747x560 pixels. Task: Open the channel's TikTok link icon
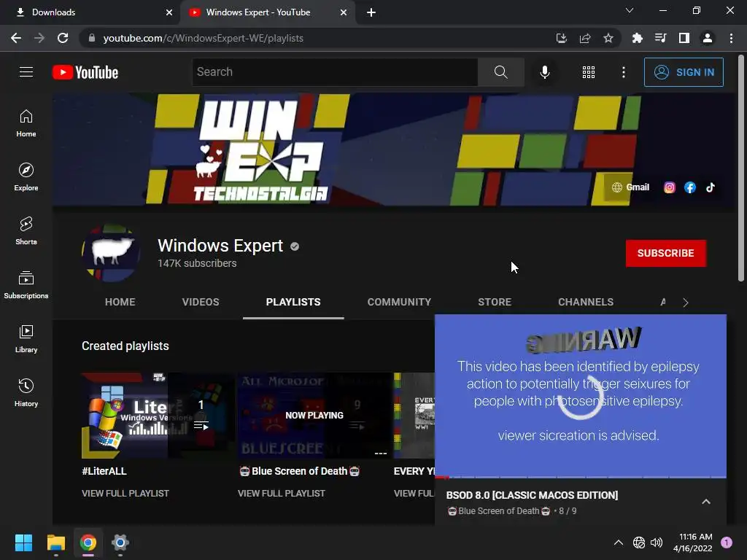[x=711, y=187]
